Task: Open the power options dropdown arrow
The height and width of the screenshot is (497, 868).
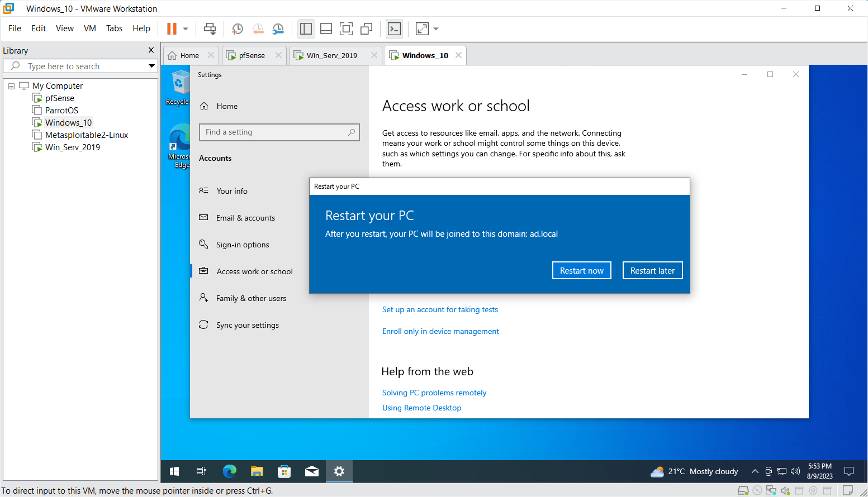Action: tap(186, 29)
